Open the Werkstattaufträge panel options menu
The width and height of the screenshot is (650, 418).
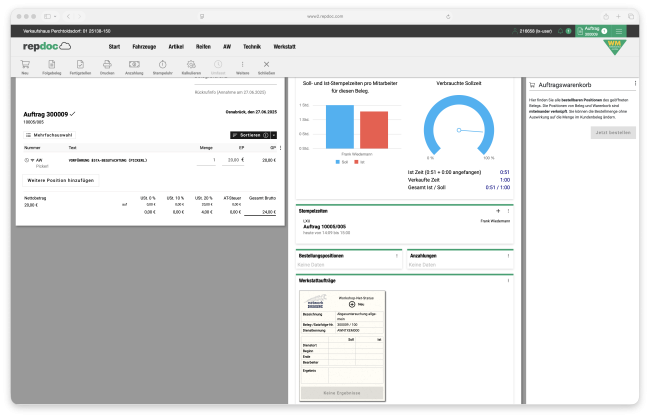[509, 282]
